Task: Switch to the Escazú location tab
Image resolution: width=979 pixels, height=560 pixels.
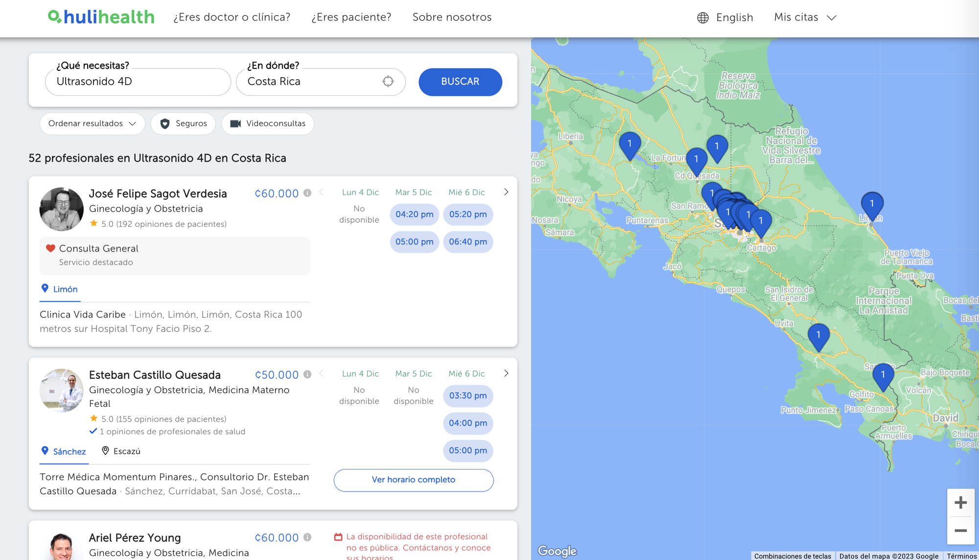Action: [121, 451]
